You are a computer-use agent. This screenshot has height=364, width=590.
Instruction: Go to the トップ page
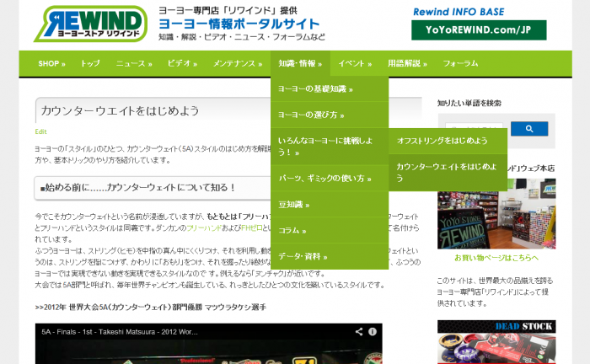pyautogui.click(x=90, y=63)
